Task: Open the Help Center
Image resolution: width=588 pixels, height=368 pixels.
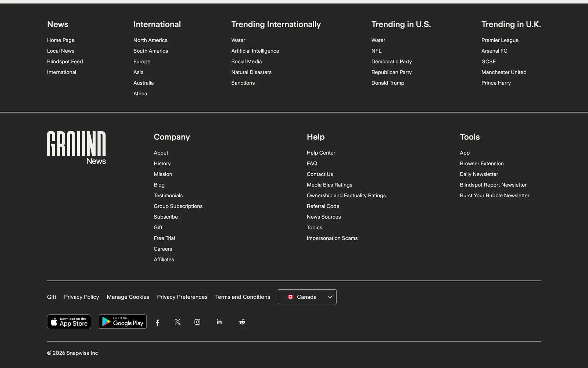Action: coord(321,153)
